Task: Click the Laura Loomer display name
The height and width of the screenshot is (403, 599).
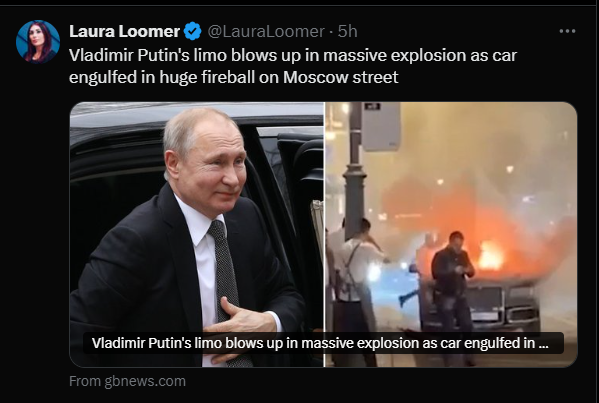Action: [x=125, y=31]
